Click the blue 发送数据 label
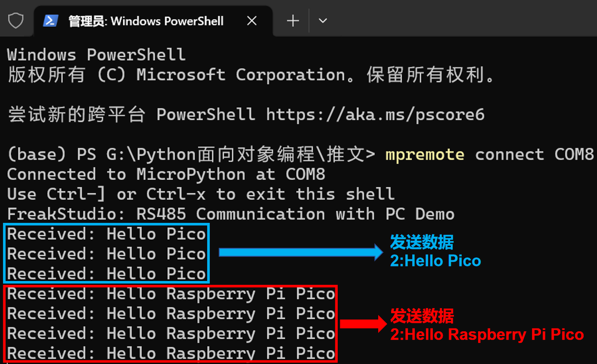Screen dimensions: 597x364 422,242
